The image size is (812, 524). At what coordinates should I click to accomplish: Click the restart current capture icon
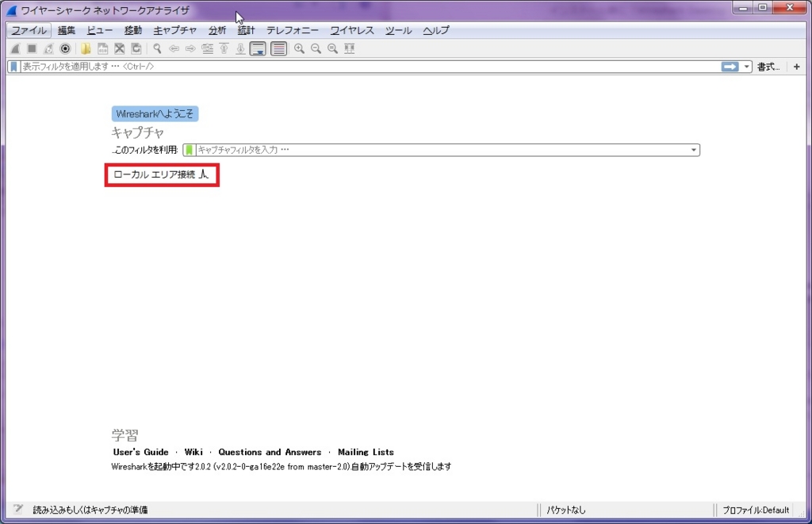[x=48, y=48]
